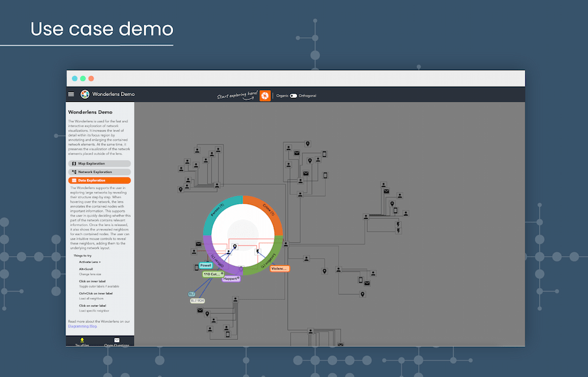The height and width of the screenshot is (377, 588).
Task: Click the download icon at sidebar bottom
Action: (x=82, y=340)
